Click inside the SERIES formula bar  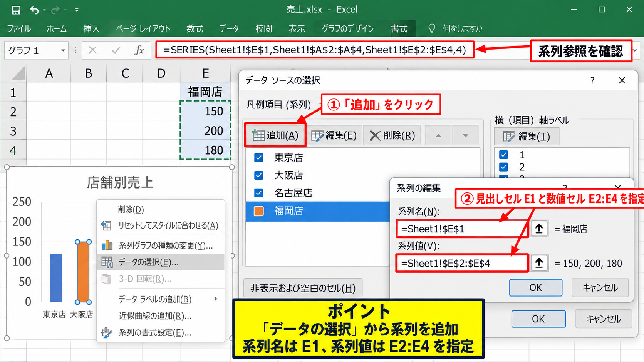click(x=315, y=50)
